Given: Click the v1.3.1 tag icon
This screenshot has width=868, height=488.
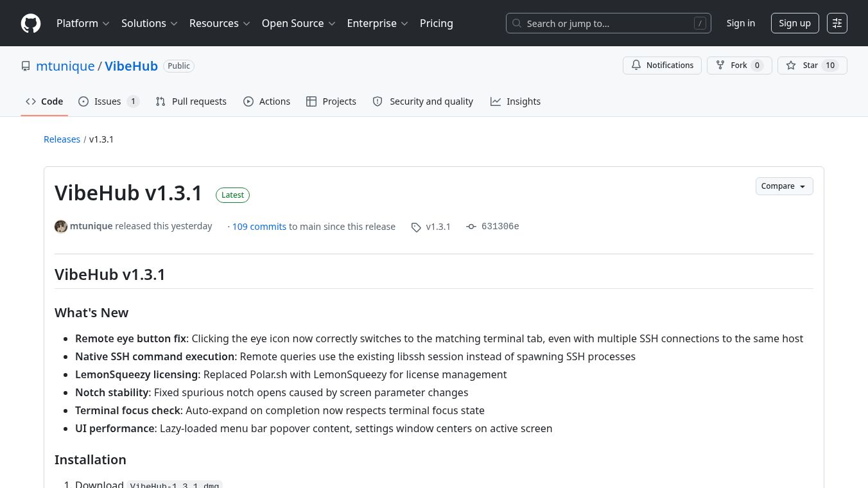Looking at the screenshot, I should (x=416, y=227).
